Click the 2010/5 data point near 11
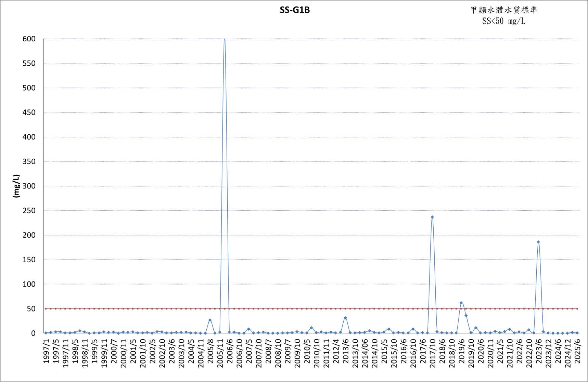This screenshot has width=588, height=382. tap(311, 328)
